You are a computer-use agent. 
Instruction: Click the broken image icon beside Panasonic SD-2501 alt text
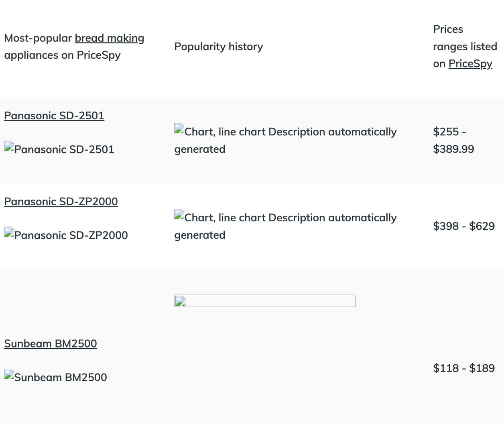click(x=9, y=146)
